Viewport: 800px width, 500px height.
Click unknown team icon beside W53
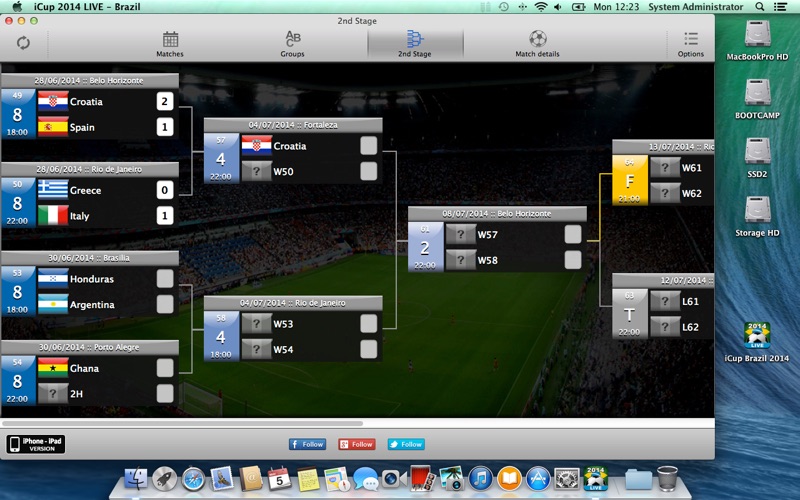click(x=257, y=323)
